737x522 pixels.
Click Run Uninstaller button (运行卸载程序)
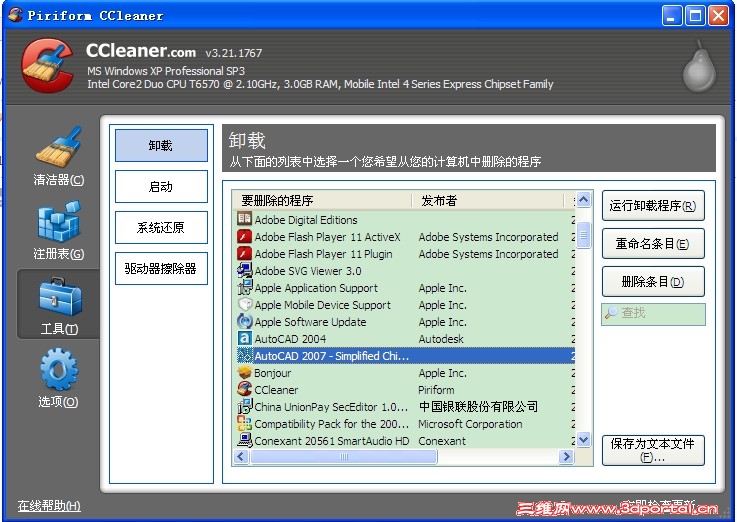[653, 205]
